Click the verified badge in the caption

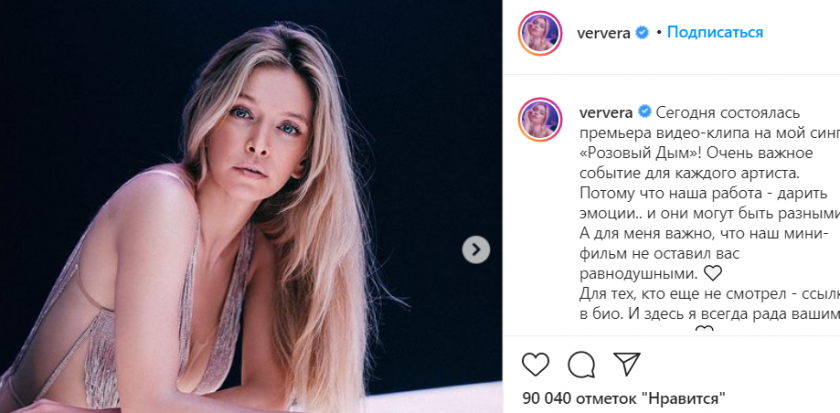coord(645,112)
